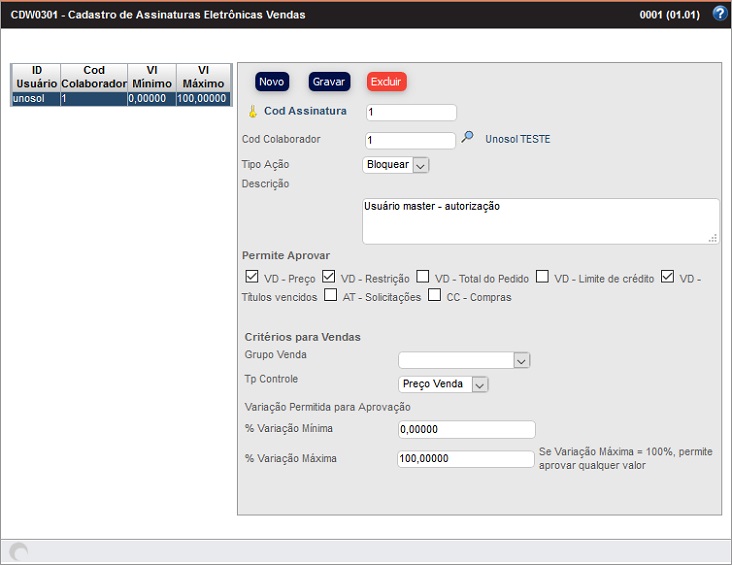Click the magnifier lookup icon beside Cod Colaborador

(467, 139)
